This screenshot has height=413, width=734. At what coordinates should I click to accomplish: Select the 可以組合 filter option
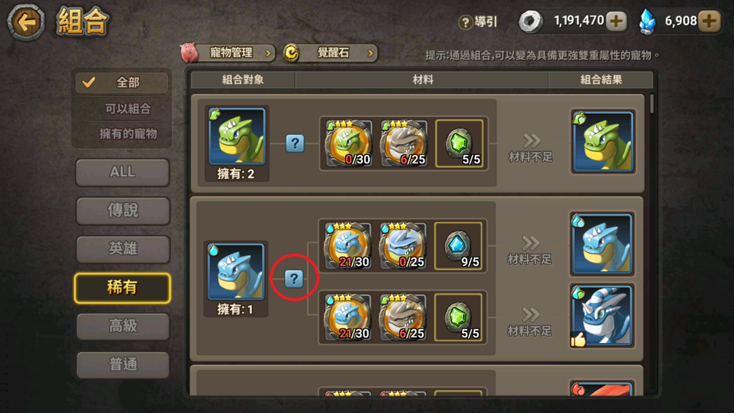pyautogui.click(x=128, y=109)
